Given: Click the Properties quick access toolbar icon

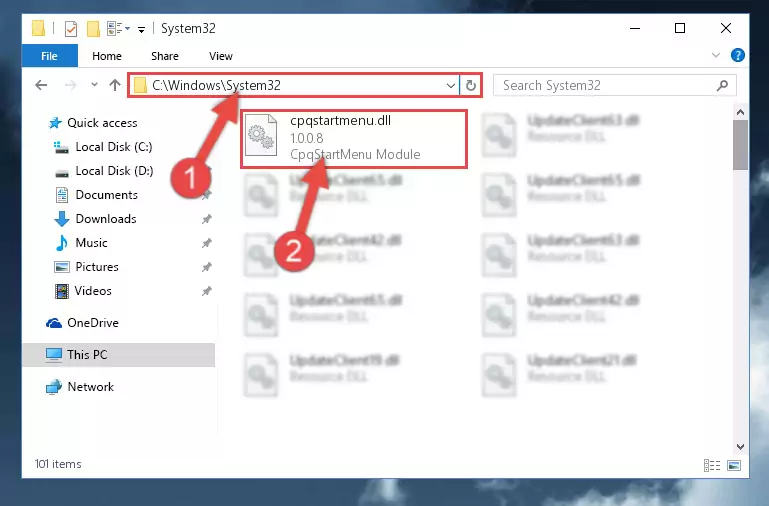Looking at the screenshot, I should pyautogui.click(x=71, y=29).
